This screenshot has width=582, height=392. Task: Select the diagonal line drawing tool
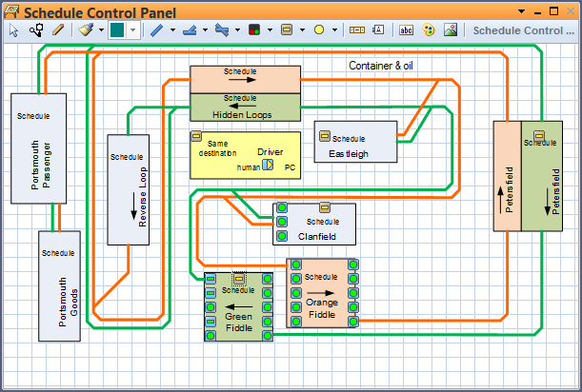click(x=157, y=29)
